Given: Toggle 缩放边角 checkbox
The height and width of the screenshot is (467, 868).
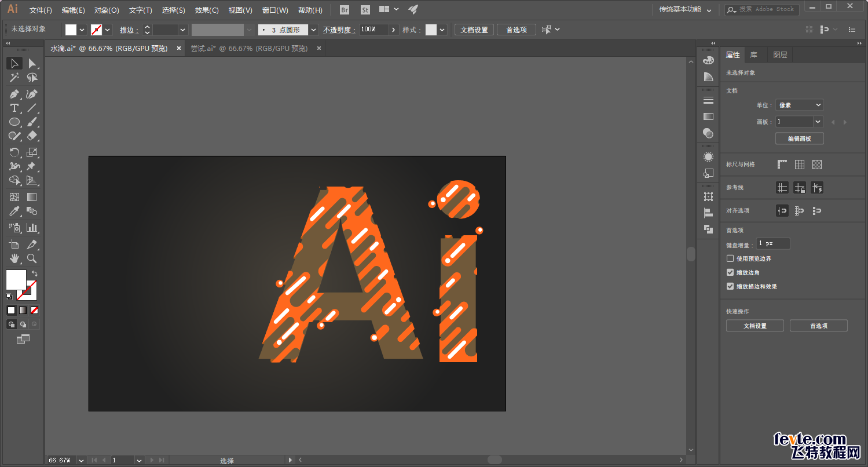Looking at the screenshot, I should [730, 272].
